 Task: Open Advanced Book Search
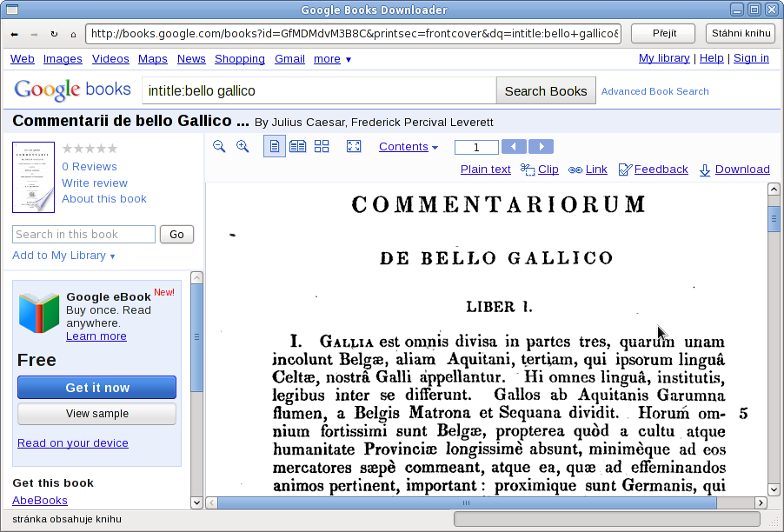click(x=655, y=91)
